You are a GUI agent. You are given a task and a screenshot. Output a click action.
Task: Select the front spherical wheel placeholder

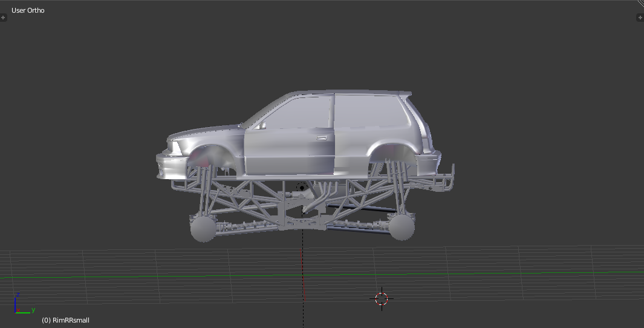click(x=204, y=228)
